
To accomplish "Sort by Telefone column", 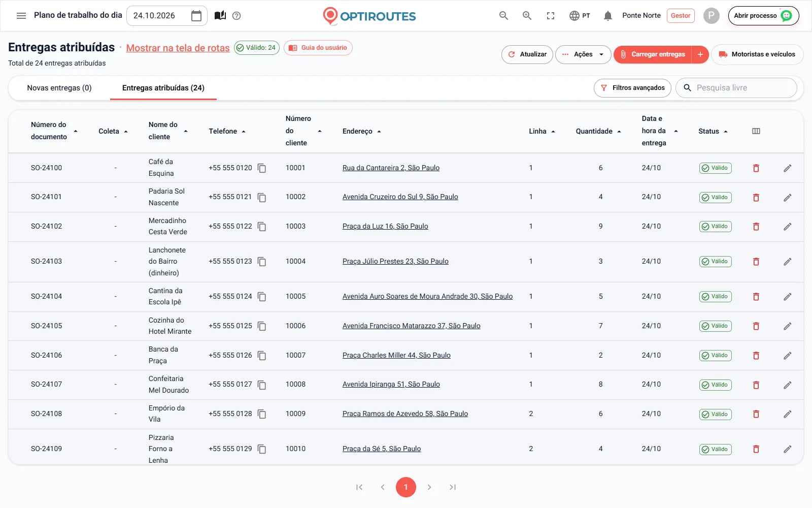I will pos(227,131).
